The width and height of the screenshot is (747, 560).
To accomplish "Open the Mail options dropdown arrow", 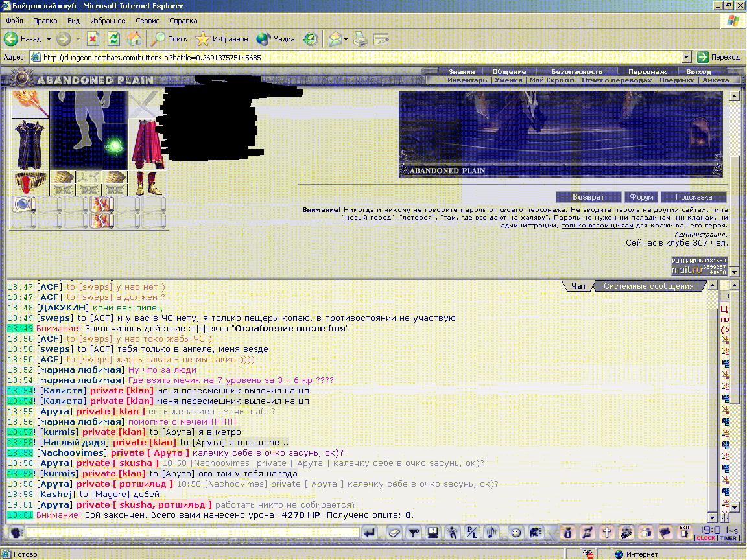I will [x=346, y=39].
